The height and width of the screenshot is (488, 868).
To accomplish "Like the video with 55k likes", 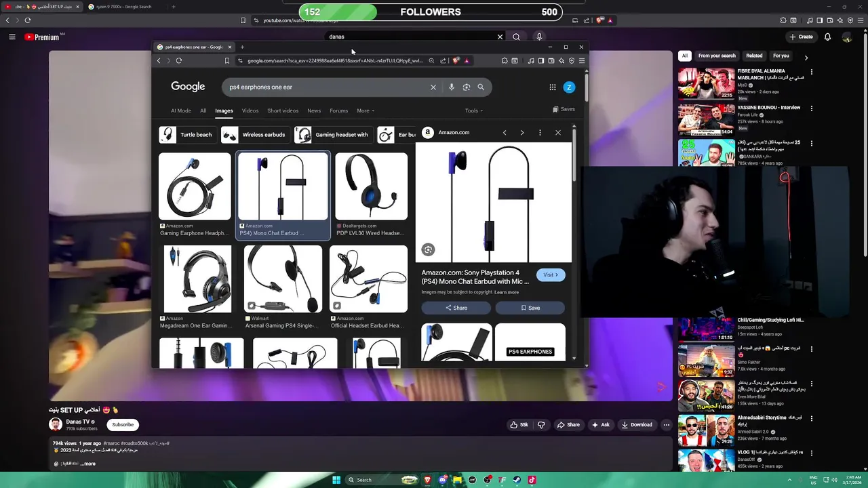I will pos(519,425).
